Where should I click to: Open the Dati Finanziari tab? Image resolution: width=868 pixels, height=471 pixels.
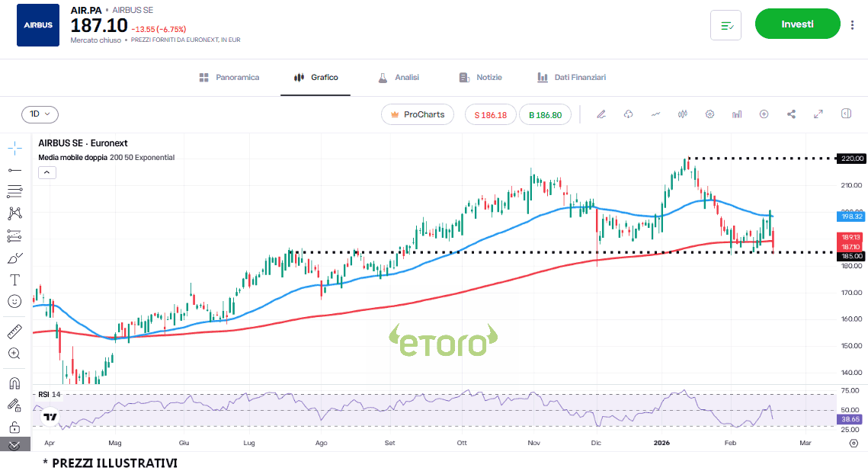(572, 78)
